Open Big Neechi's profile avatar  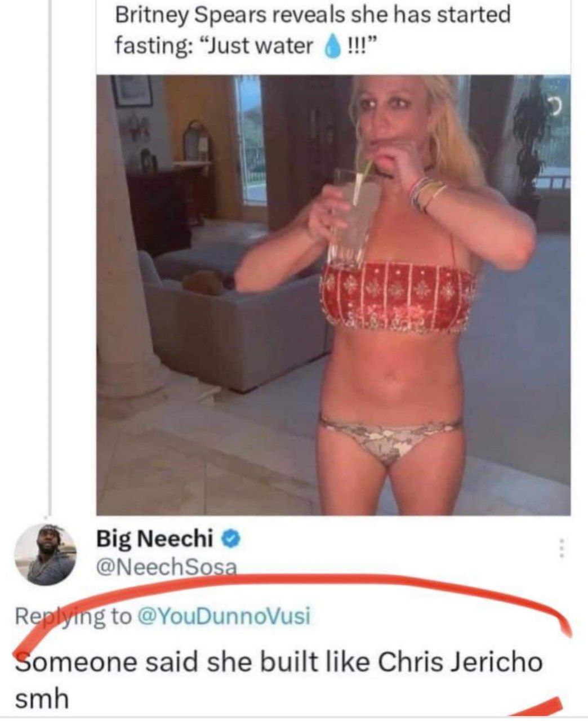tap(45, 555)
